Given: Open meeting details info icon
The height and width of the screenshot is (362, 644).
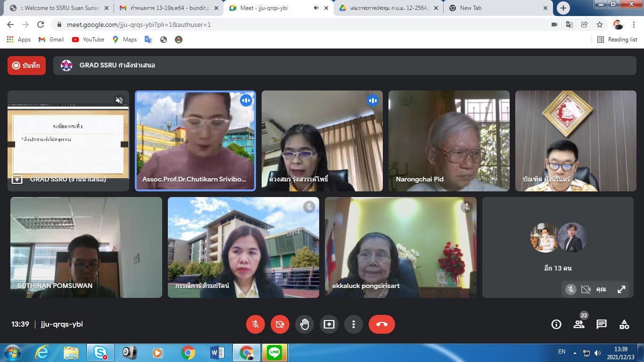Looking at the screenshot, I should [x=556, y=324].
